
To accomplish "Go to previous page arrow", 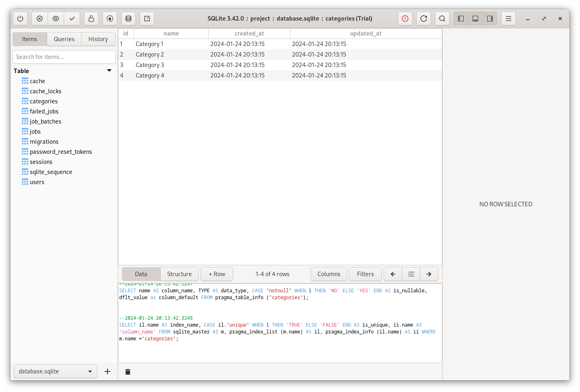I will coord(393,274).
